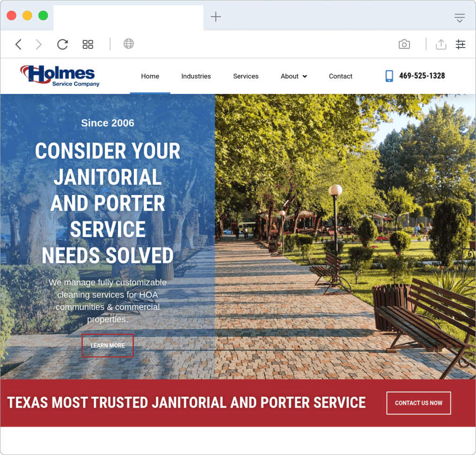476x455 pixels.
Task: Go back using the browser back arrow
Action: [x=19, y=44]
